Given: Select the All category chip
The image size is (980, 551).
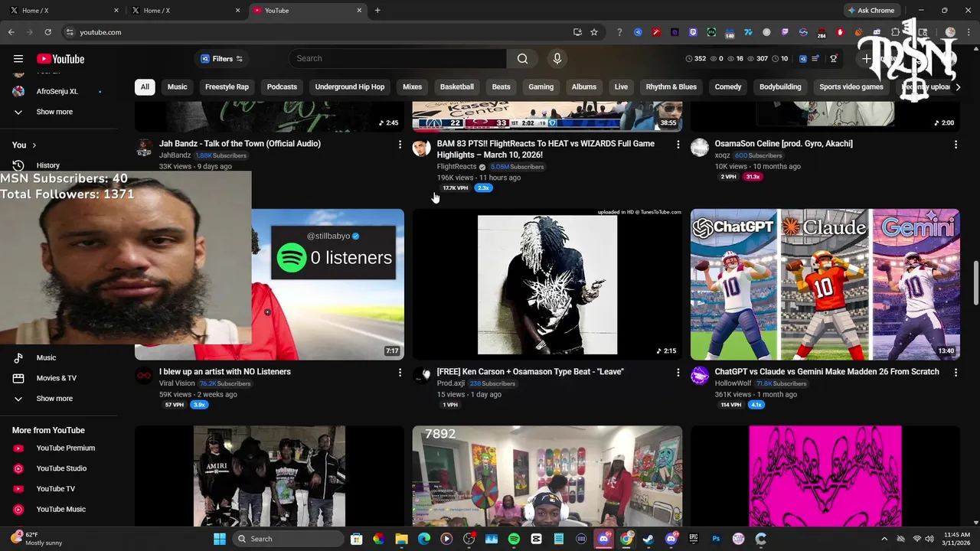Looking at the screenshot, I should [145, 87].
